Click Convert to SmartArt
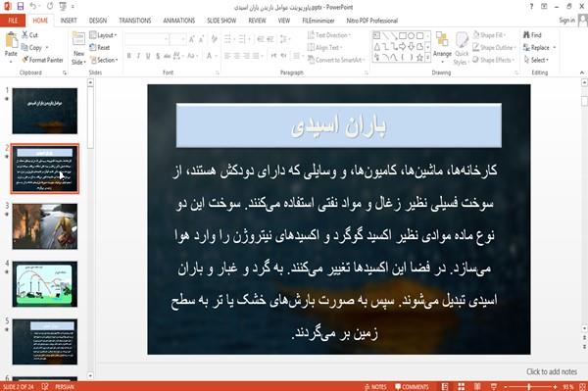This screenshot has height=391, width=588. pyautogui.click(x=335, y=60)
